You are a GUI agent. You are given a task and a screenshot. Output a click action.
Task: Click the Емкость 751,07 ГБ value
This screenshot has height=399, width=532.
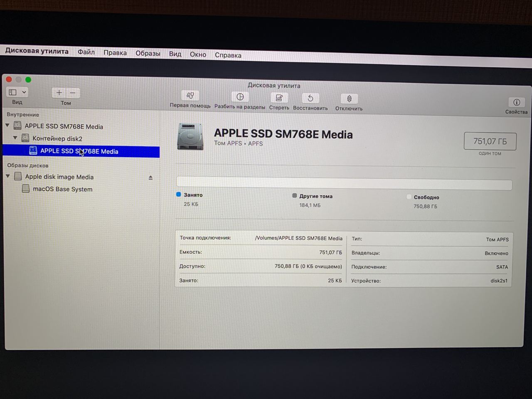click(x=330, y=252)
